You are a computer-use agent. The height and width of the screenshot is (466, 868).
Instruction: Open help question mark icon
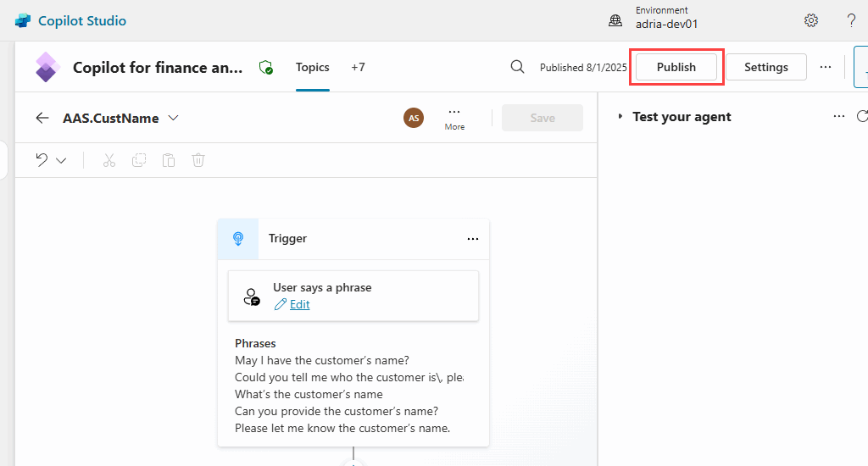(851, 20)
